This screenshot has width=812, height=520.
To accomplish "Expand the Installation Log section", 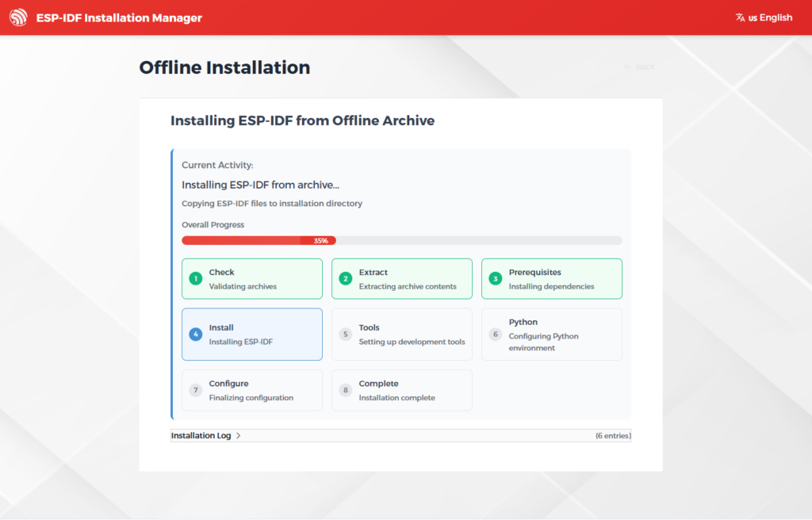I will (x=400, y=435).
